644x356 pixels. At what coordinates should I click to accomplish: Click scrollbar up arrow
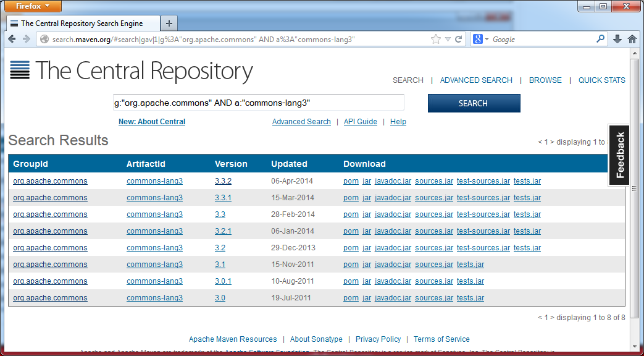[x=635, y=54]
